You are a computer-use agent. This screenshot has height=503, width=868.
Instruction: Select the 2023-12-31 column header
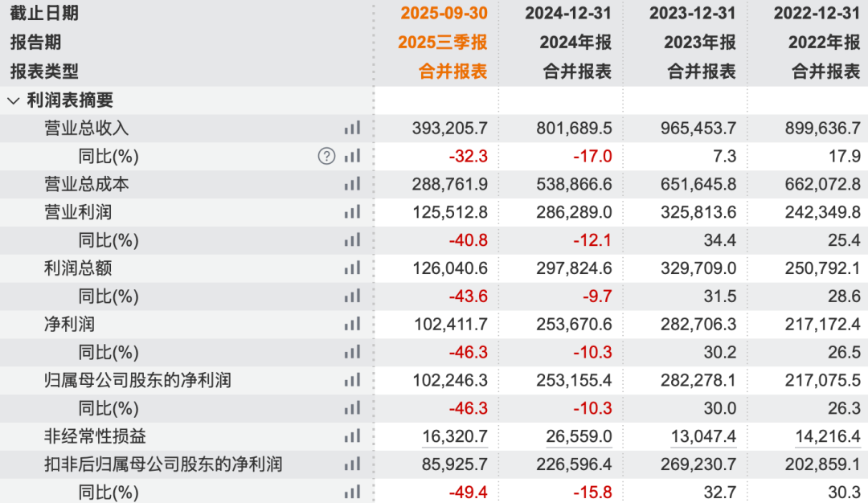click(693, 14)
